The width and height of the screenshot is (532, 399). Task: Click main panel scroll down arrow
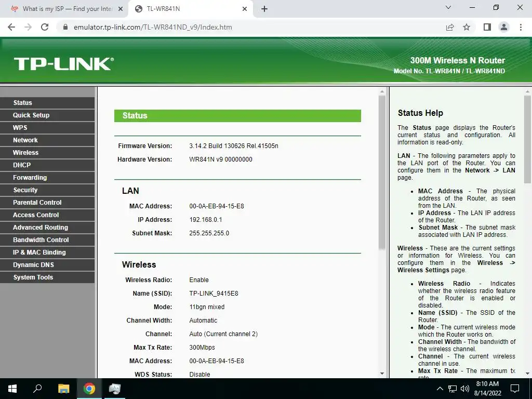click(382, 374)
